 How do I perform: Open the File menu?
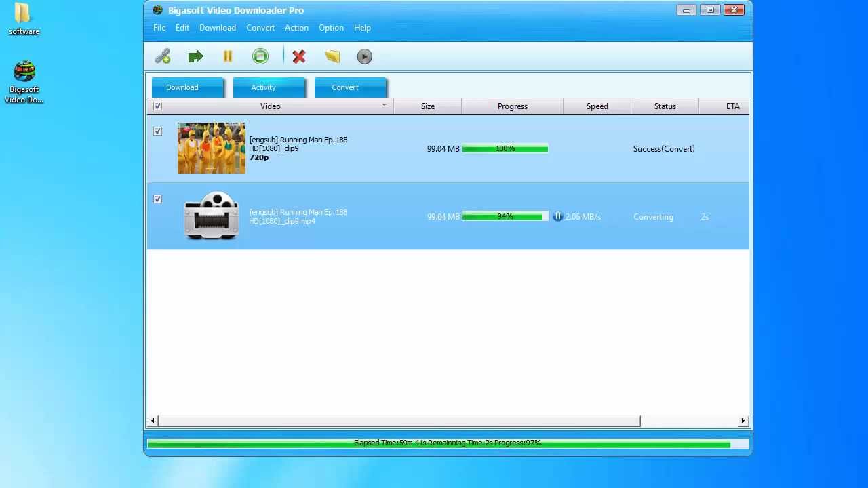point(159,28)
